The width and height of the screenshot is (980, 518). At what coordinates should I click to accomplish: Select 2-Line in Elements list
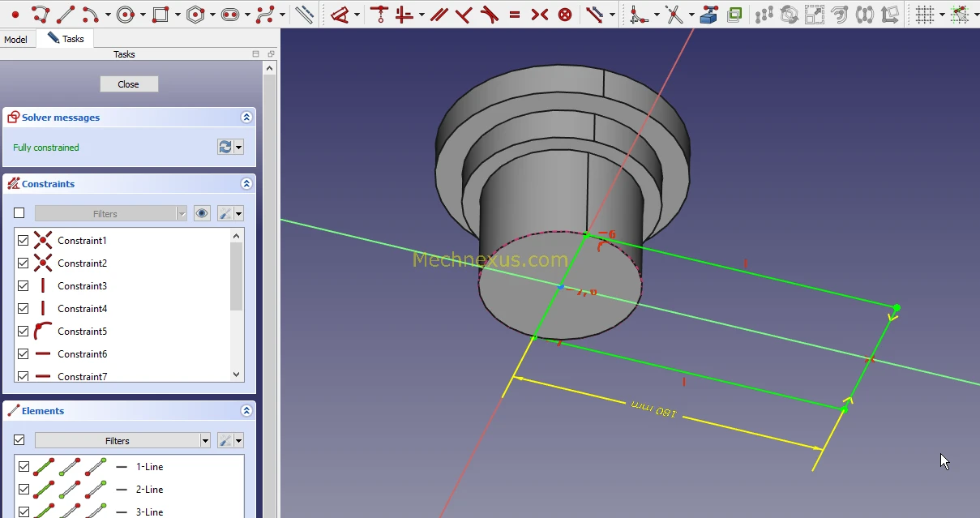tap(149, 490)
